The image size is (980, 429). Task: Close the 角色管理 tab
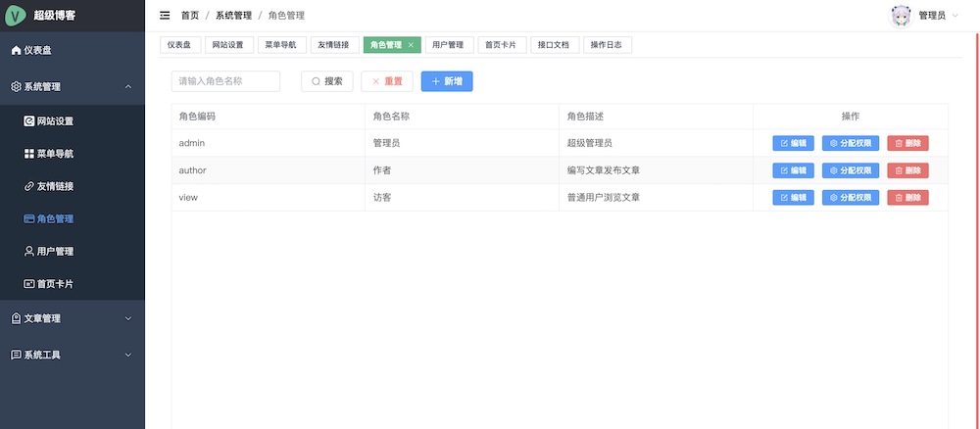(x=411, y=45)
